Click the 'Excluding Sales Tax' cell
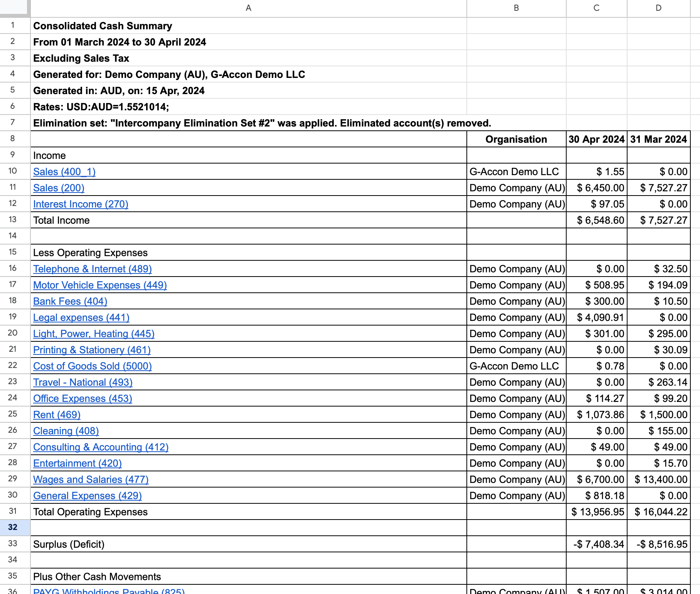Viewport: 700px width, 594px height. tap(249, 58)
